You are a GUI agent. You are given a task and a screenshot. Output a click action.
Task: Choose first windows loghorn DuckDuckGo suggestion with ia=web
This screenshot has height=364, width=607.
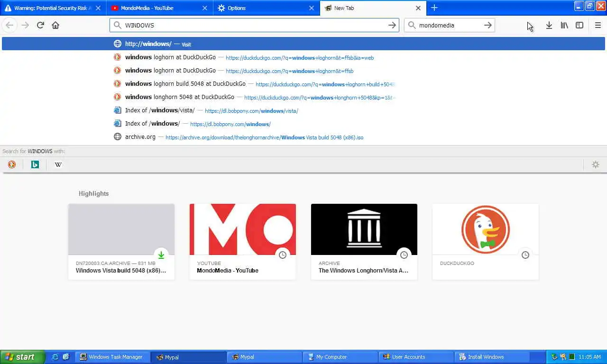(303, 57)
